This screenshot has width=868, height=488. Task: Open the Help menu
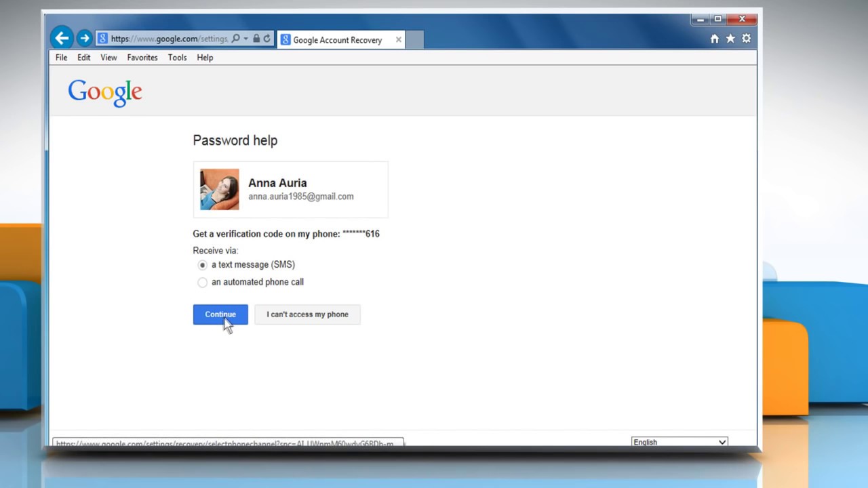click(205, 58)
